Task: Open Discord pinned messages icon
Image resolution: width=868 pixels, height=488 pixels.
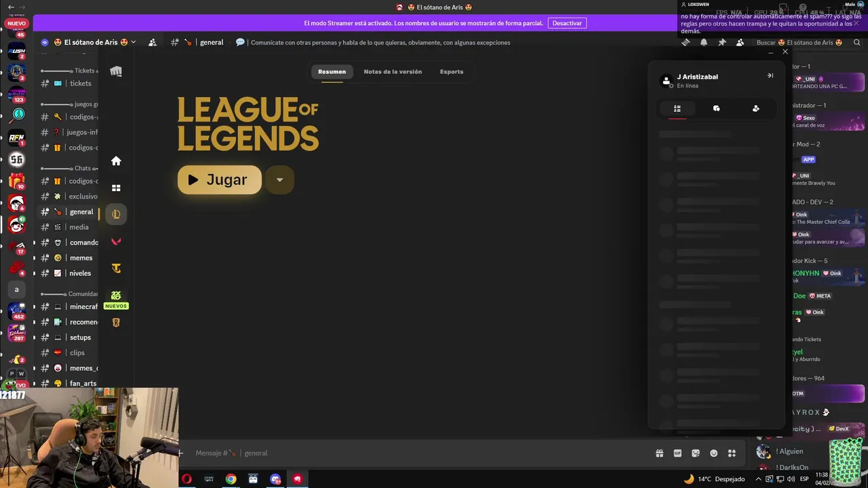Action: pyautogui.click(x=722, y=42)
